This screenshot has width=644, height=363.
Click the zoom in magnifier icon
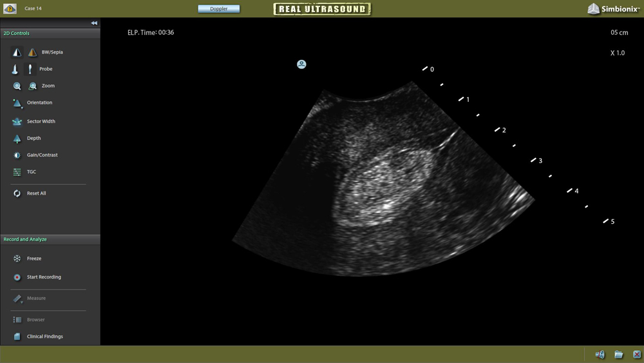tap(17, 86)
